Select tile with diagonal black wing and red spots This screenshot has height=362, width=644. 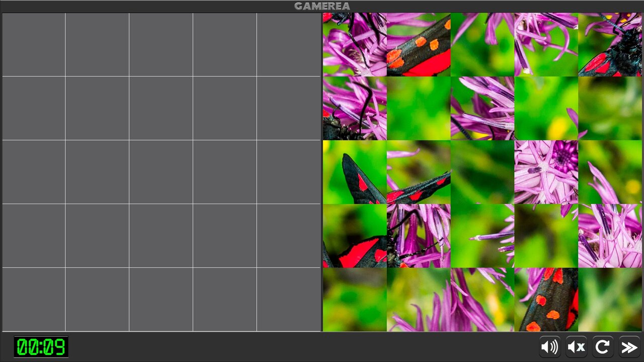(x=419, y=172)
